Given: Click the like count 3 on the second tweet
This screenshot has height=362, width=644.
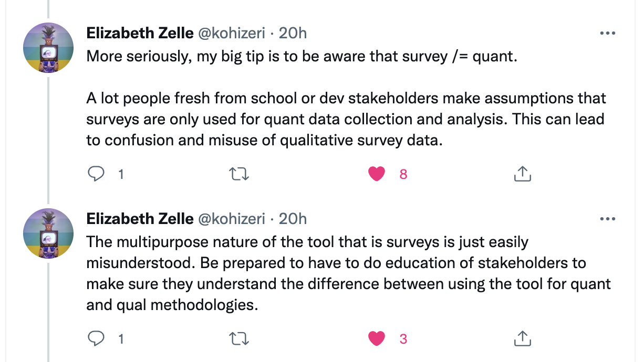Looking at the screenshot, I should pyautogui.click(x=403, y=339).
